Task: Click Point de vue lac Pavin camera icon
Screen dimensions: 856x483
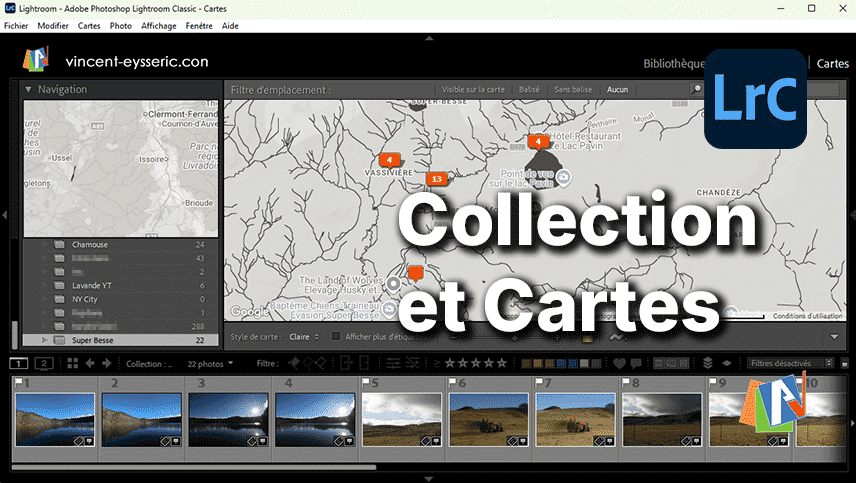Action: [x=564, y=177]
